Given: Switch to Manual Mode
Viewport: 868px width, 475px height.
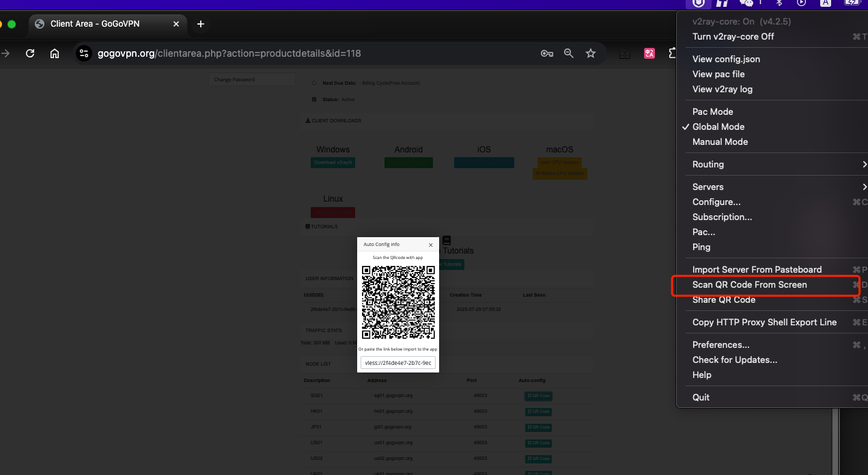Looking at the screenshot, I should (720, 142).
